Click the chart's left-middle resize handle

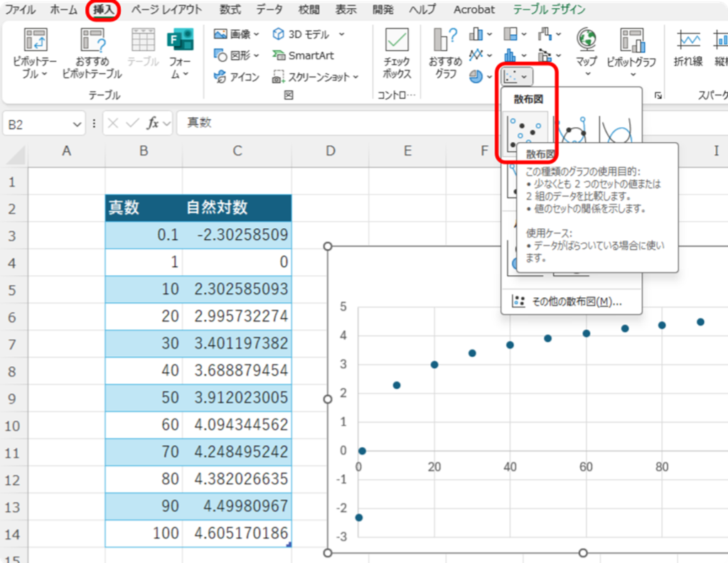click(328, 400)
